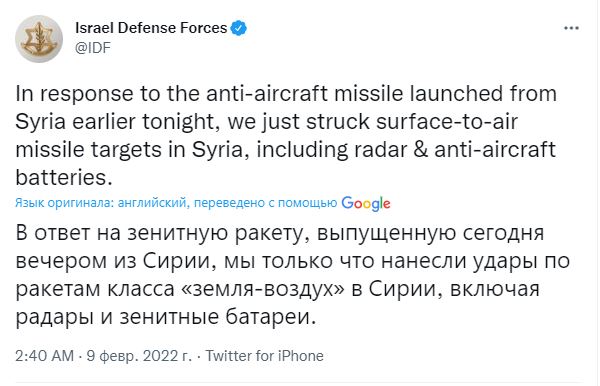Click the @IDF handle
This screenshot has width=600, height=386.
click(x=93, y=48)
